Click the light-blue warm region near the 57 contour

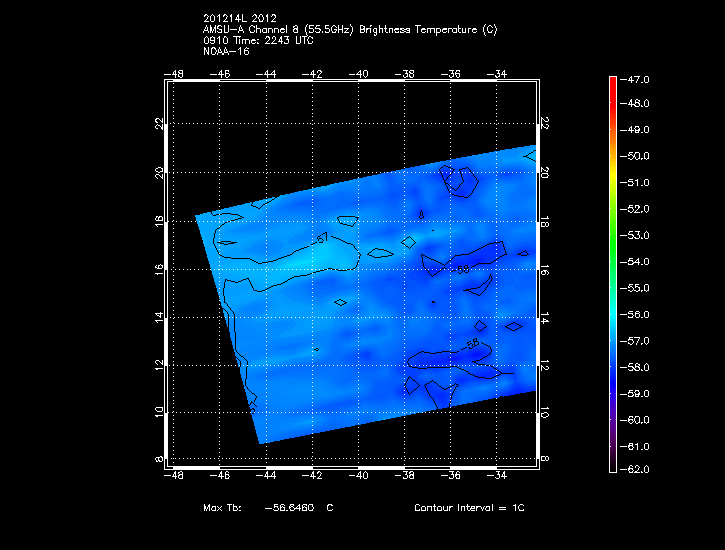coord(300,257)
